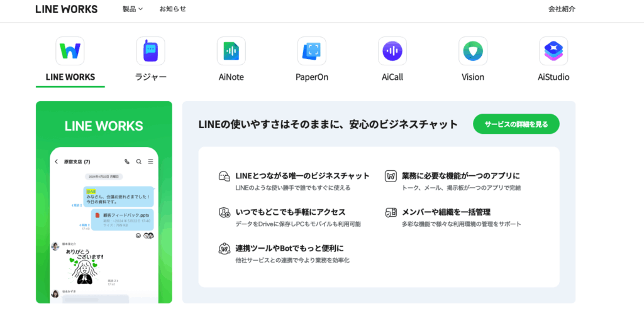Click the chat bubble icon beside LINEとつながる
The height and width of the screenshot is (316, 644).
pos(225,176)
